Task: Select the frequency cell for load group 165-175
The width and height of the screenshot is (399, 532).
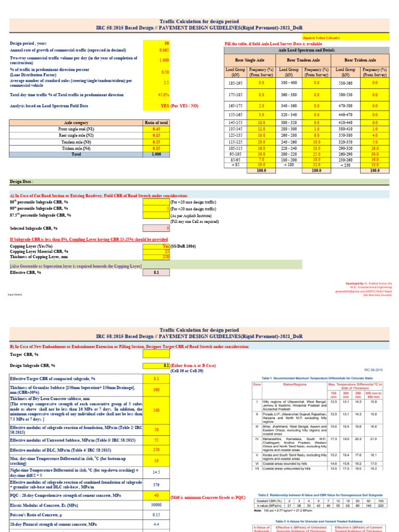Action: [x=261, y=105]
